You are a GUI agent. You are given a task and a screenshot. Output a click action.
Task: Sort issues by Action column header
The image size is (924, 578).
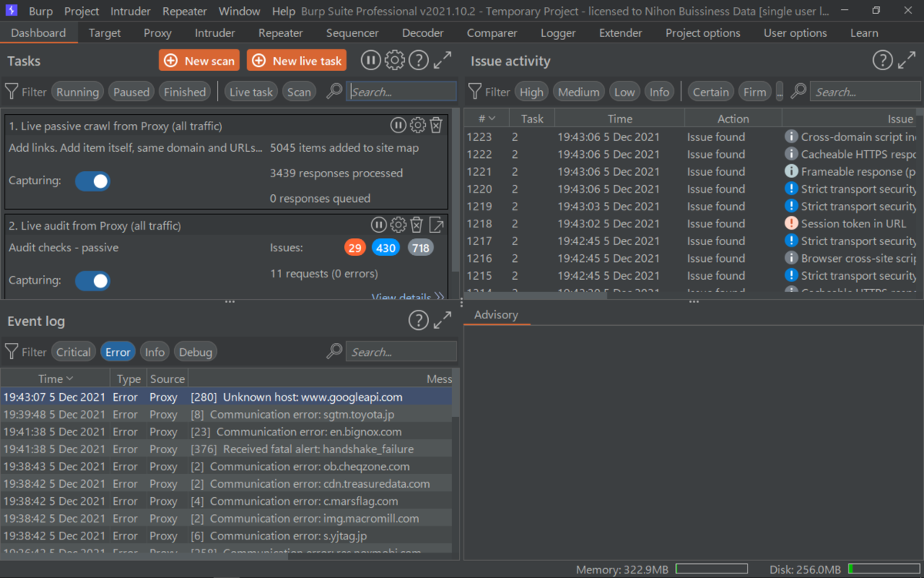coord(733,119)
